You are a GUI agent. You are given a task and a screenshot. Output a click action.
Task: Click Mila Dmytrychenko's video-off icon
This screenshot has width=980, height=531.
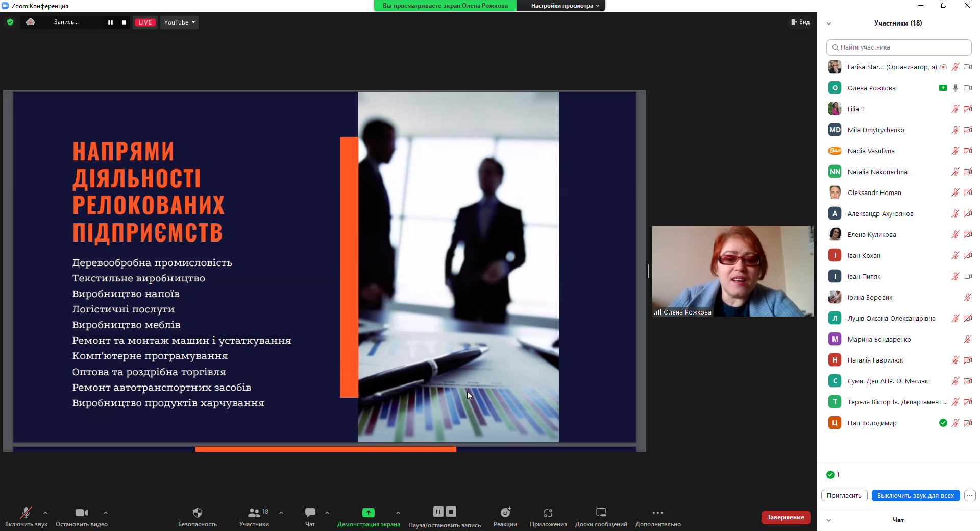967,130
